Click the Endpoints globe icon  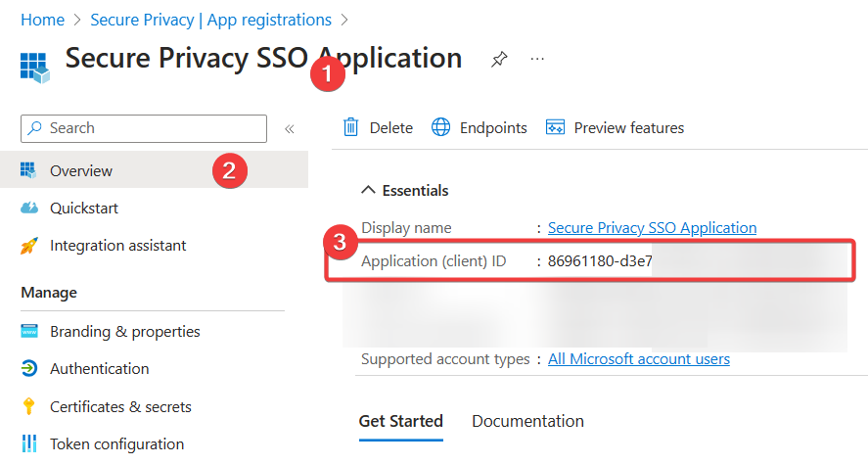click(441, 128)
